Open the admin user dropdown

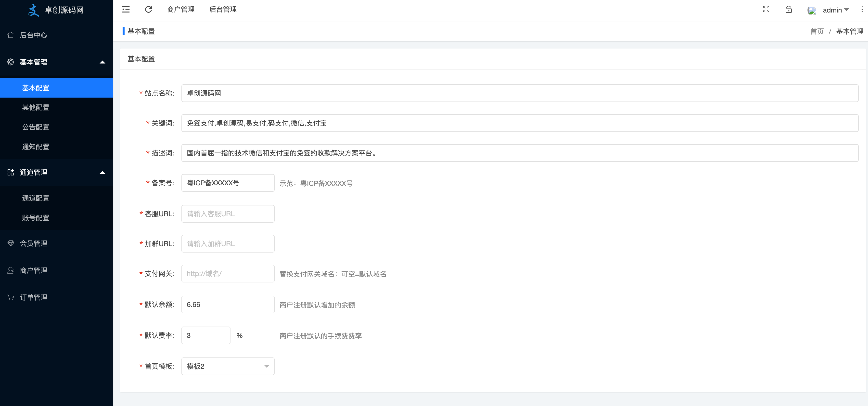[836, 10]
